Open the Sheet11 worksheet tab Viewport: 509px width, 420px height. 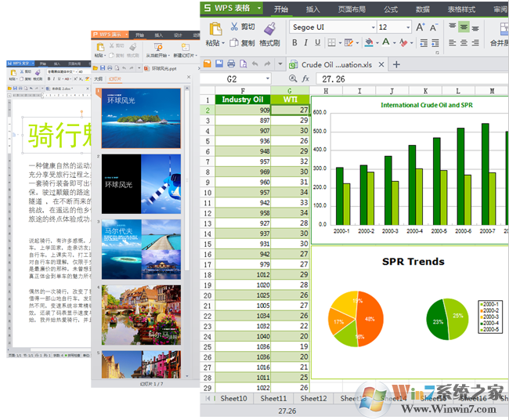pos(273,398)
